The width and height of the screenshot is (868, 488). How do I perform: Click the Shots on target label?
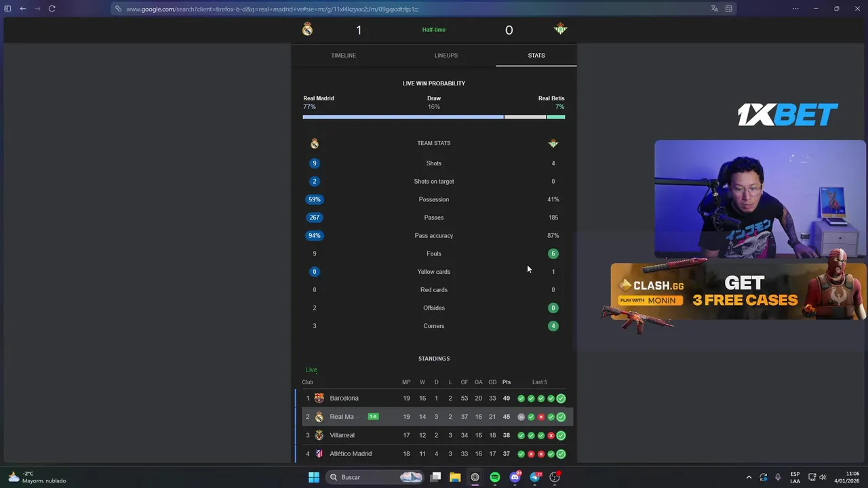[434, 182]
